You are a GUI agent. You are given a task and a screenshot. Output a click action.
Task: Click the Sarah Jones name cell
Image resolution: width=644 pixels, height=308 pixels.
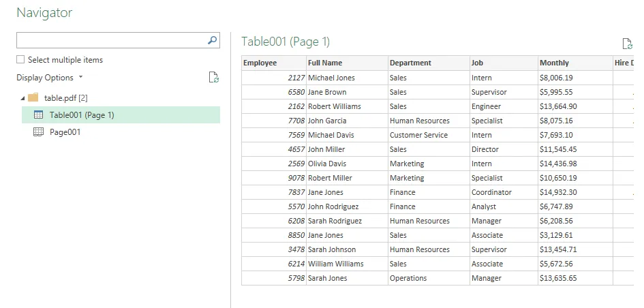coord(347,278)
